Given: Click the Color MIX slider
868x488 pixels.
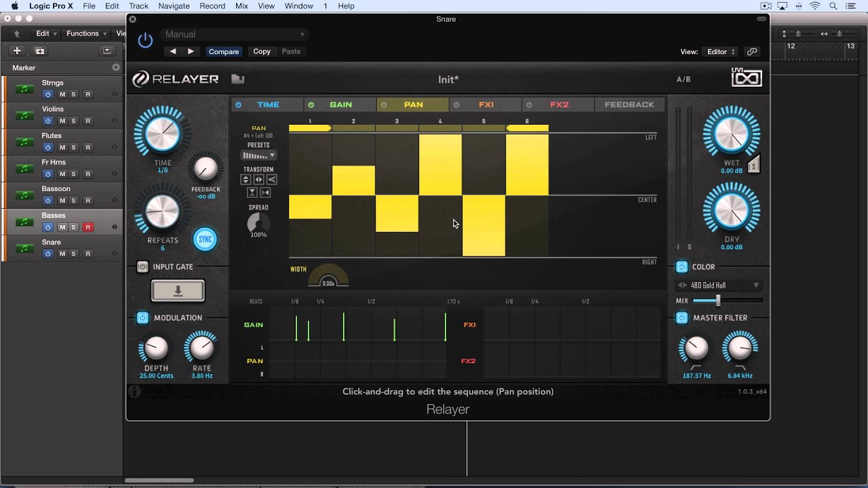Looking at the screenshot, I should [x=728, y=300].
